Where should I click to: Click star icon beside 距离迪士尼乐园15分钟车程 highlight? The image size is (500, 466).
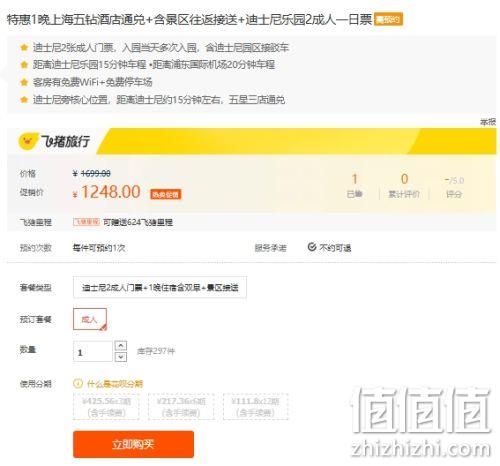pyautogui.click(x=24, y=64)
